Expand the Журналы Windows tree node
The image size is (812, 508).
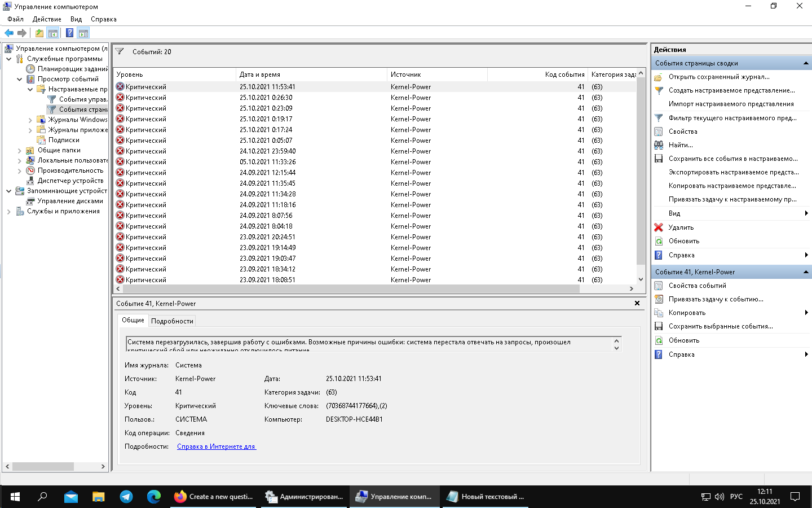click(x=30, y=120)
